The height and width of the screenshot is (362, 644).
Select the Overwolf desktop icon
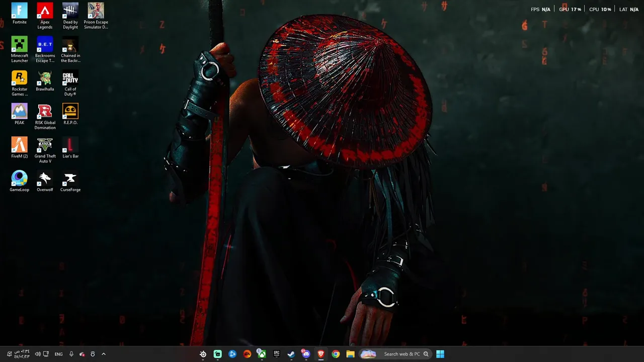[x=45, y=182]
